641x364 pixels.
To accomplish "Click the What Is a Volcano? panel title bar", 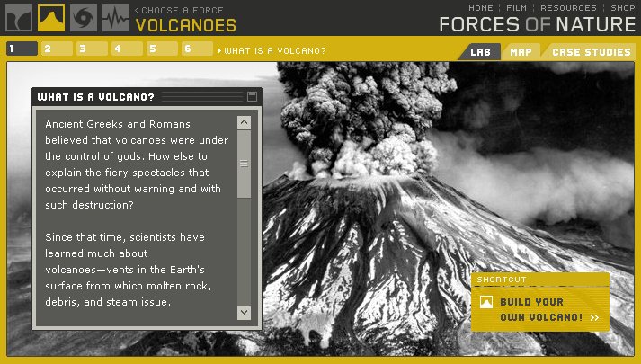I will (x=147, y=97).
